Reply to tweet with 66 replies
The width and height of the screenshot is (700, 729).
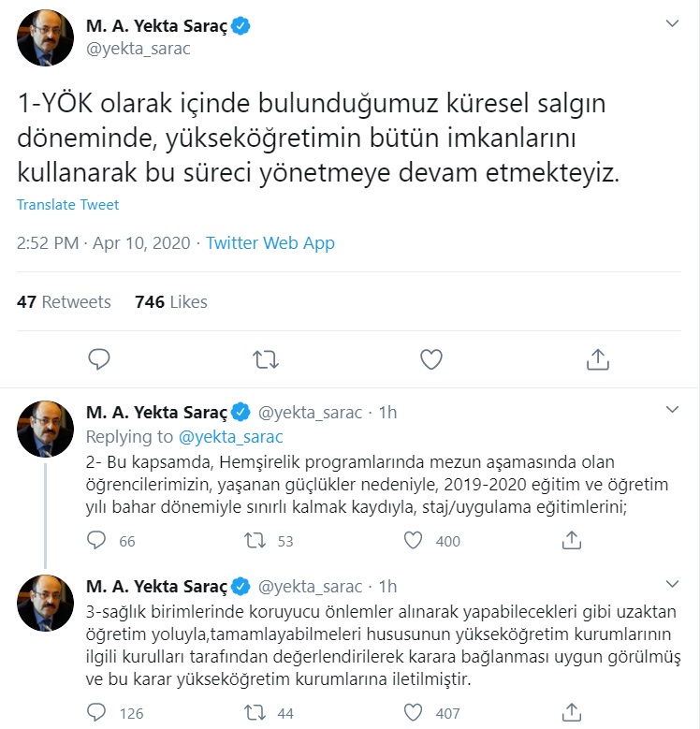tap(98, 540)
